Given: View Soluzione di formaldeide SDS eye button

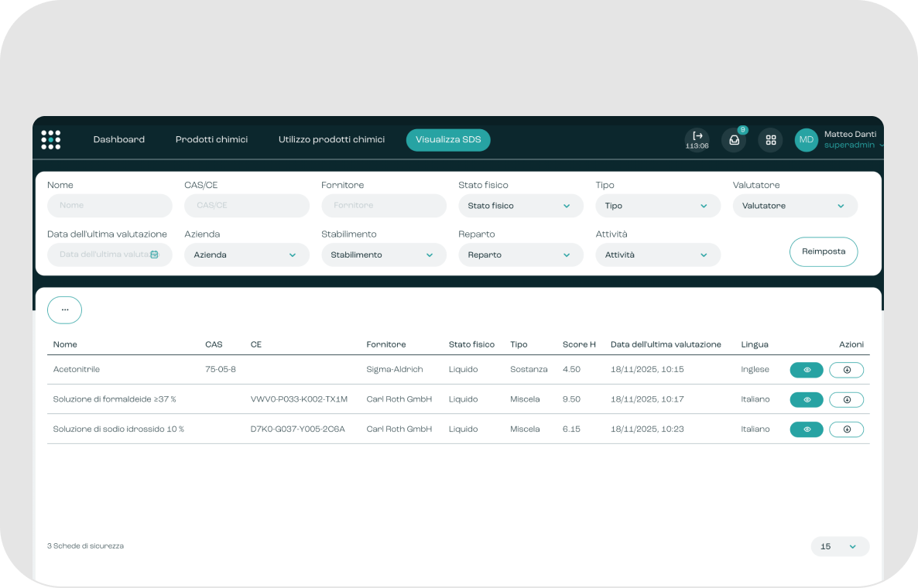Looking at the screenshot, I should point(807,399).
